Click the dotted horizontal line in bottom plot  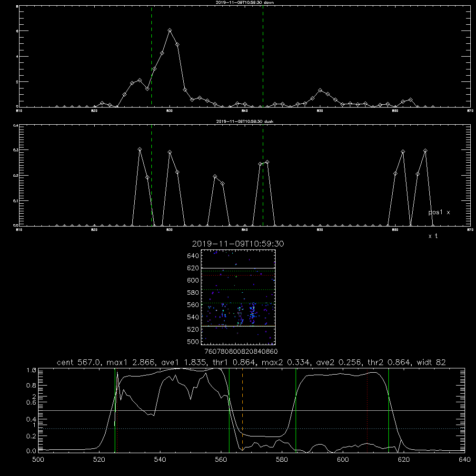[251, 429]
